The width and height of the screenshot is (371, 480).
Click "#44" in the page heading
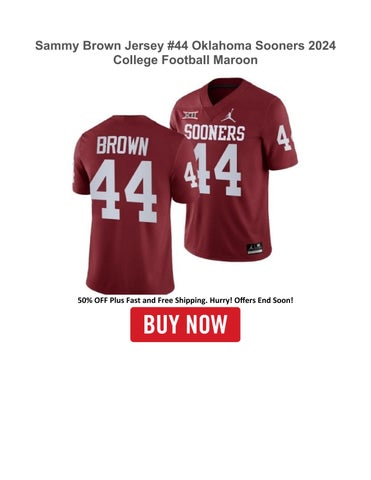[177, 45]
